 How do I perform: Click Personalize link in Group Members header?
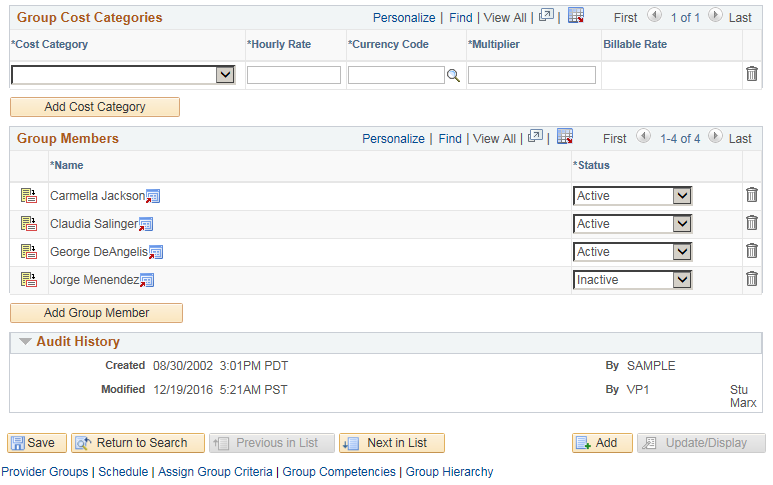point(393,139)
